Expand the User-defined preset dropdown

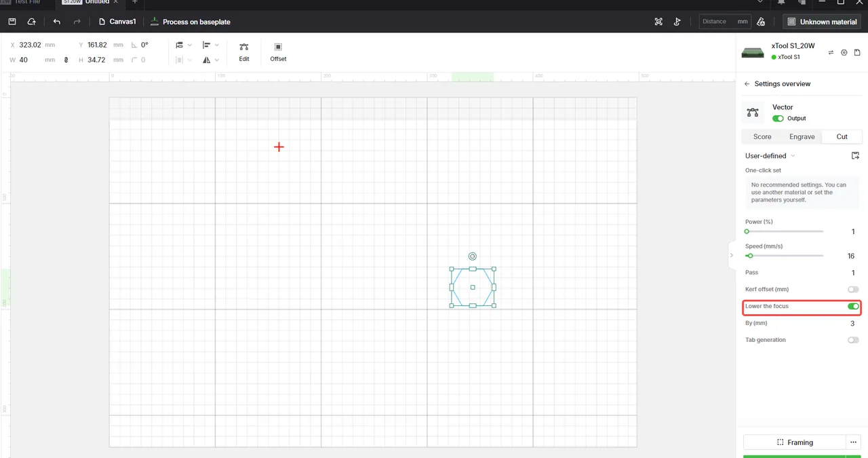[770, 156]
